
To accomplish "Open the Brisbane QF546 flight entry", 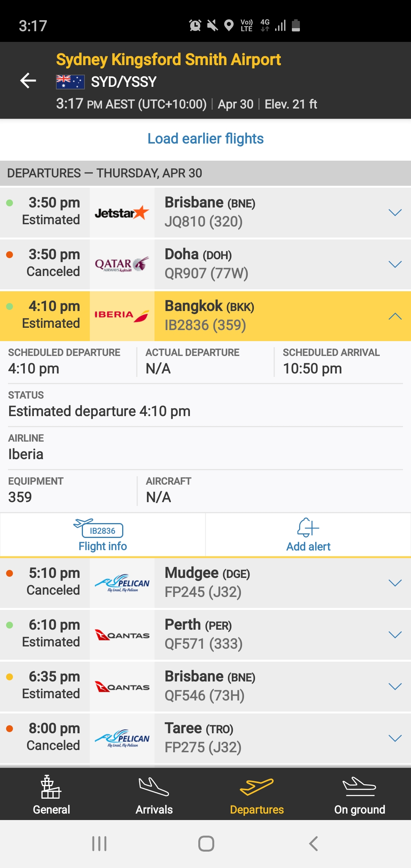I will click(244, 686).
